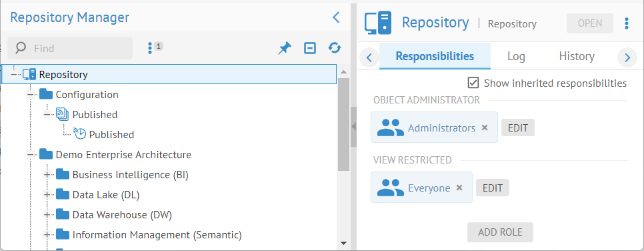Screen dimensions: 644x251
Task: Click the Administrators group icon
Action: tap(390, 128)
